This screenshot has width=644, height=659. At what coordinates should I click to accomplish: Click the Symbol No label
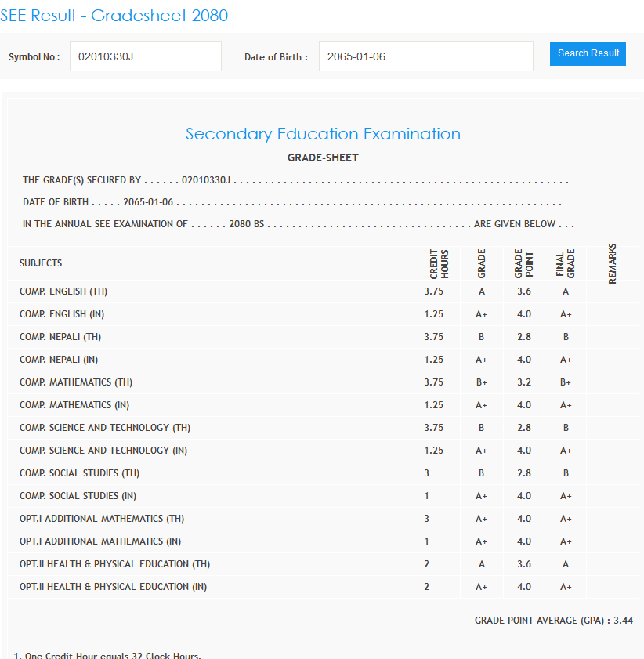coord(34,57)
